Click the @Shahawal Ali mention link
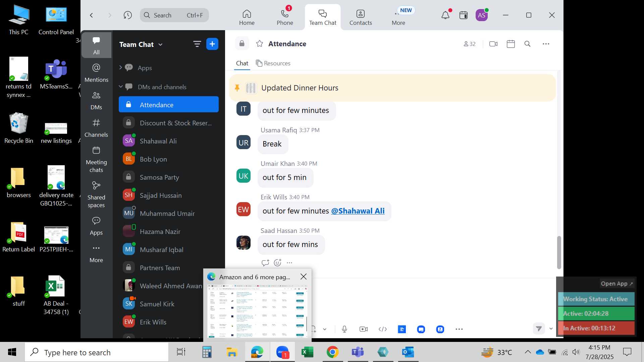 point(358,211)
